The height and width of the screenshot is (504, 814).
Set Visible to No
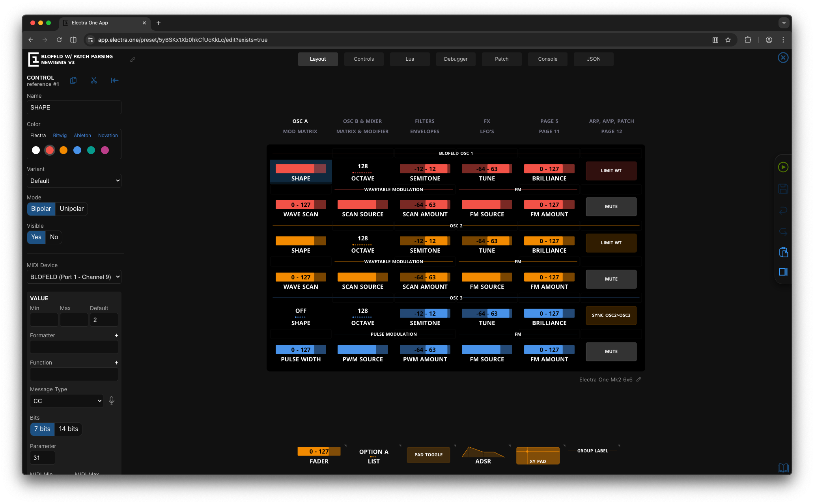(x=54, y=237)
